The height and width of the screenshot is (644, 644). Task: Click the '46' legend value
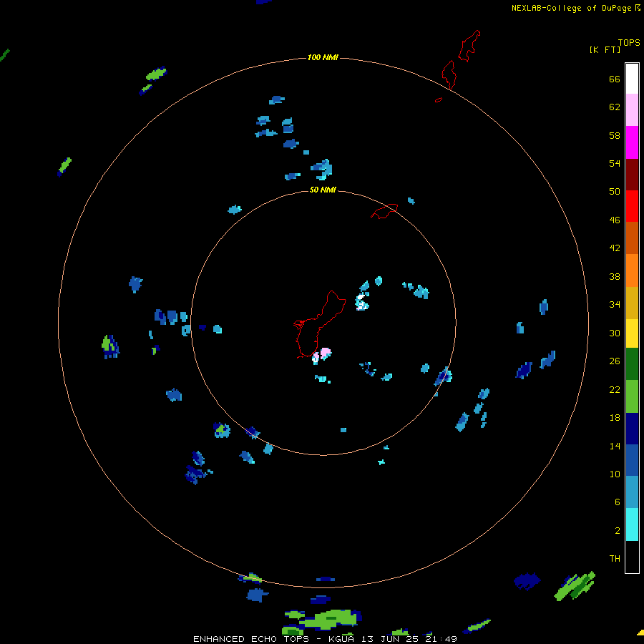[615, 220]
